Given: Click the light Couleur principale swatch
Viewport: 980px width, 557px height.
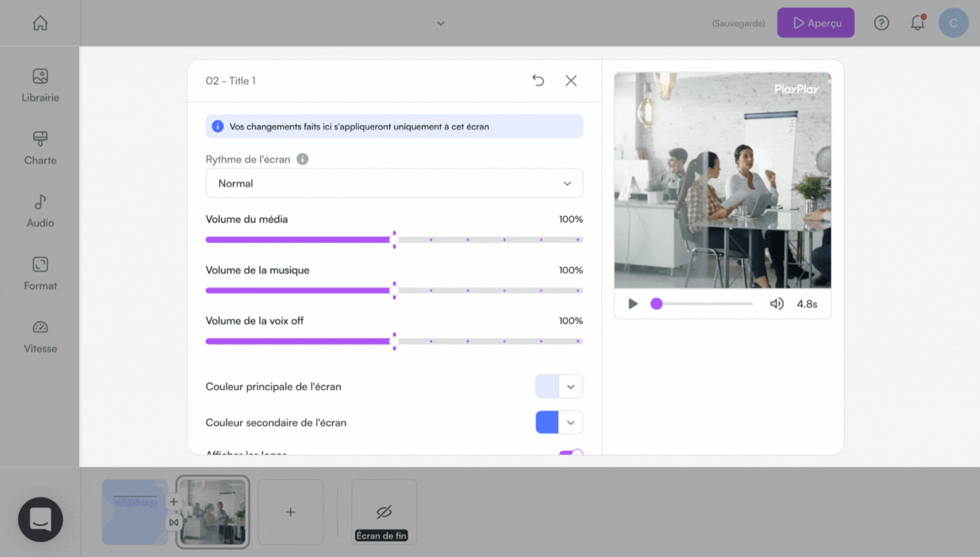Looking at the screenshot, I should [547, 387].
